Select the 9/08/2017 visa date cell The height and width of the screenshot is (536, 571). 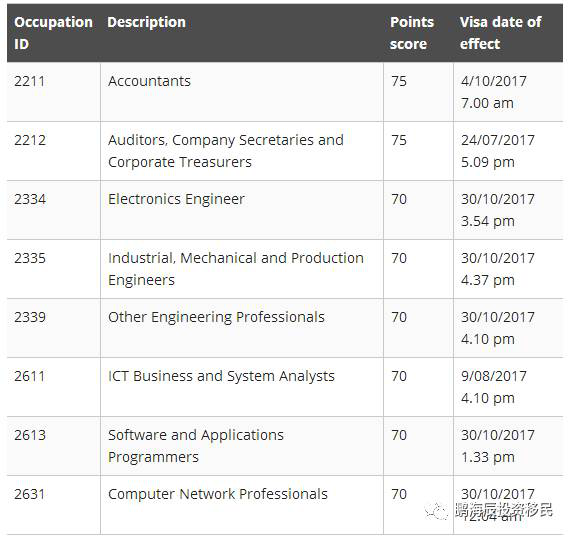click(508, 387)
